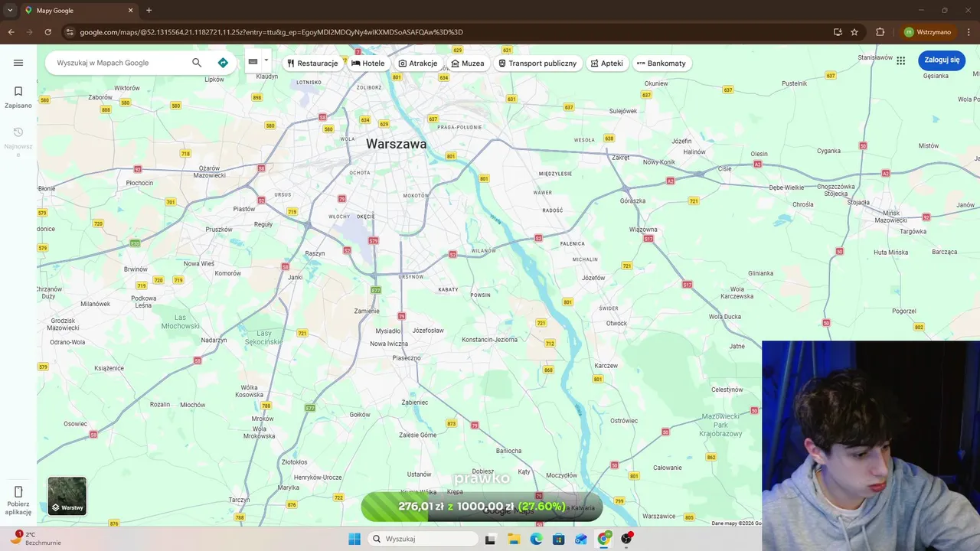Open Microsoft Store from the taskbar
The image size is (980, 551).
tap(558, 539)
